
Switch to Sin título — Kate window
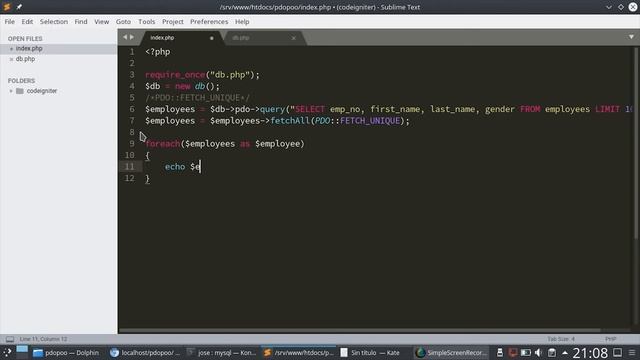pyautogui.click(x=371, y=353)
